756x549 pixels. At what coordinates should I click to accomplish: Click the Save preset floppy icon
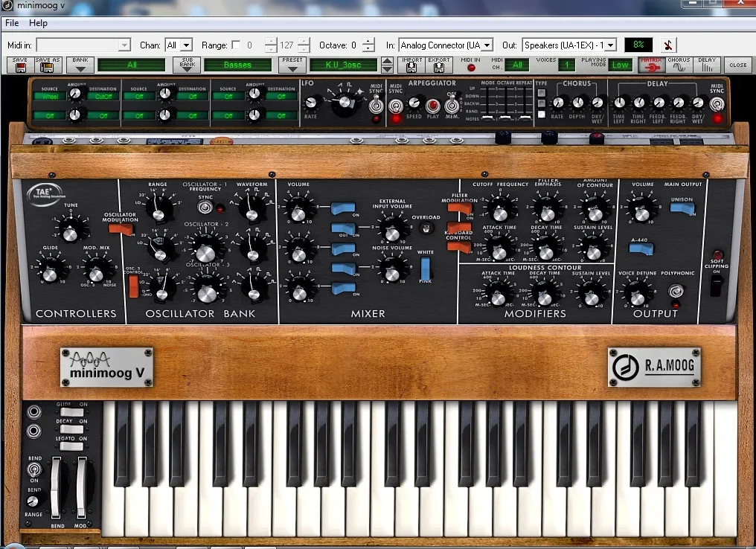(x=20, y=65)
